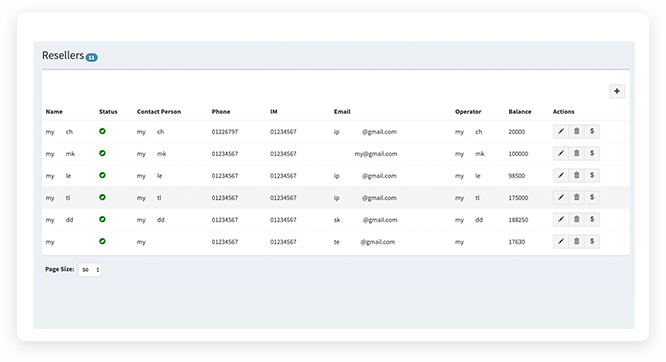This screenshot has width=666, height=362.
Task: Click the green status icon in balance 188250 row
Action: click(102, 219)
